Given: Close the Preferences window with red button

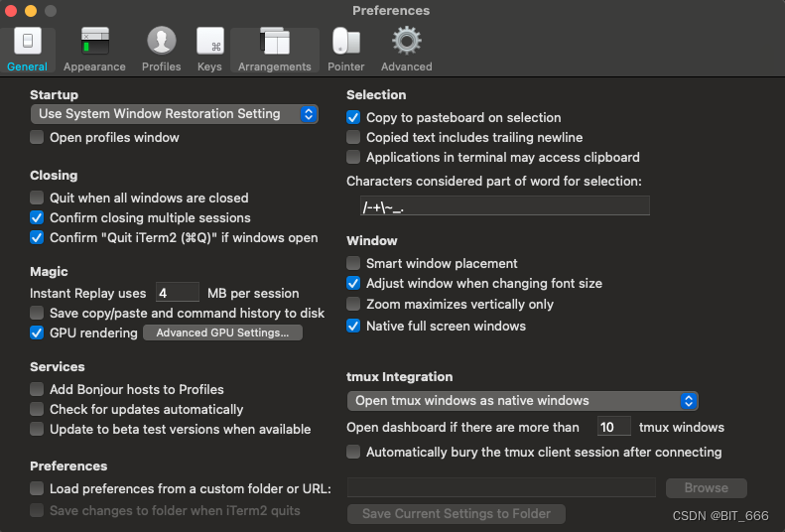Looking at the screenshot, I should point(11,11).
